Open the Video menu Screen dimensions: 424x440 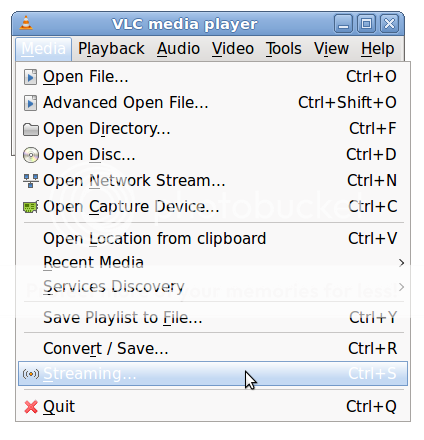233,49
